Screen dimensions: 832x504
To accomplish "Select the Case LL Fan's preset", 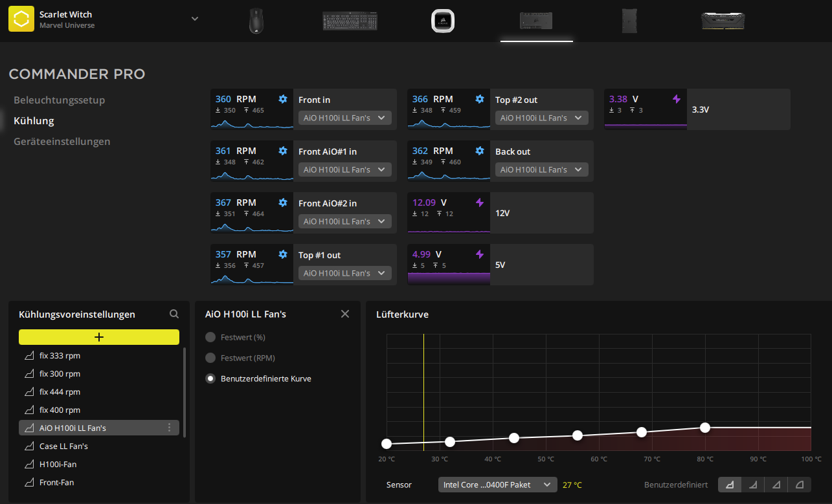I will pyautogui.click(x=99, y=446).
